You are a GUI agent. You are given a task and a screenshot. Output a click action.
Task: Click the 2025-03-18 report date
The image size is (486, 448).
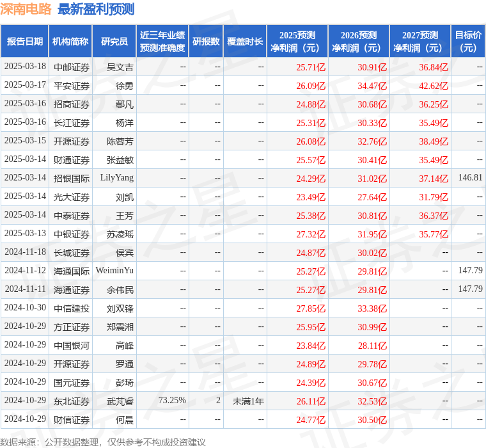tap(25, 66)
